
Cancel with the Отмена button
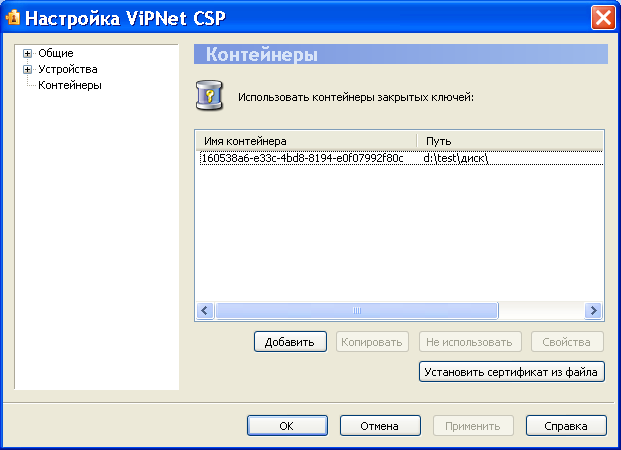coord(380,426)
